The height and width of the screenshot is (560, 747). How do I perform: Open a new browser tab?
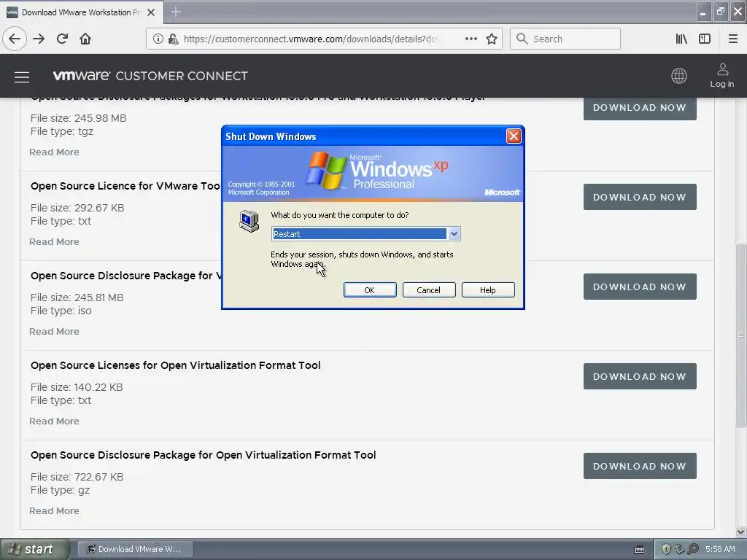pos(176,12)
